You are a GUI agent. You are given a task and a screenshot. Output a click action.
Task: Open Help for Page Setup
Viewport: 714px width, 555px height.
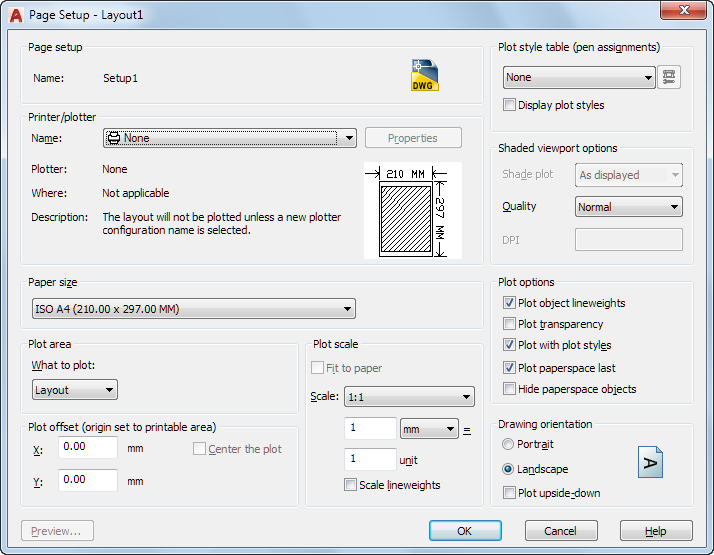click(x=656, y=531)
